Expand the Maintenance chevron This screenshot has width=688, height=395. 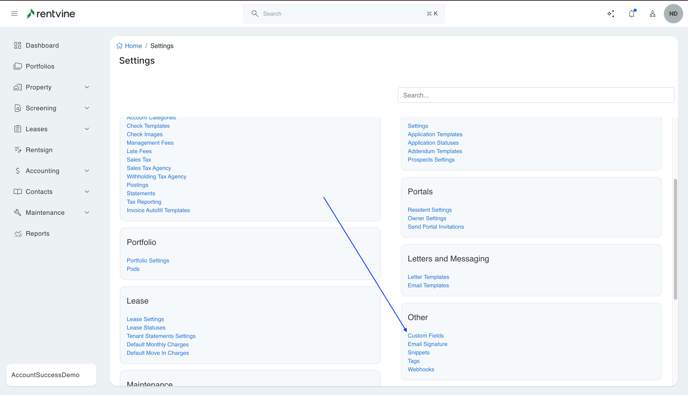[x=87, y=212]
